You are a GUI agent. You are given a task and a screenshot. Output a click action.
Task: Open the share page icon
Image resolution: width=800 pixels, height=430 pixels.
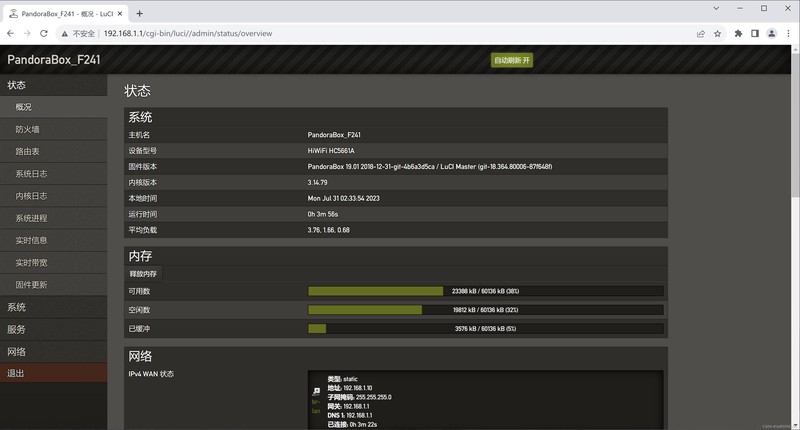pyautogui.click(x=701, y=34)
